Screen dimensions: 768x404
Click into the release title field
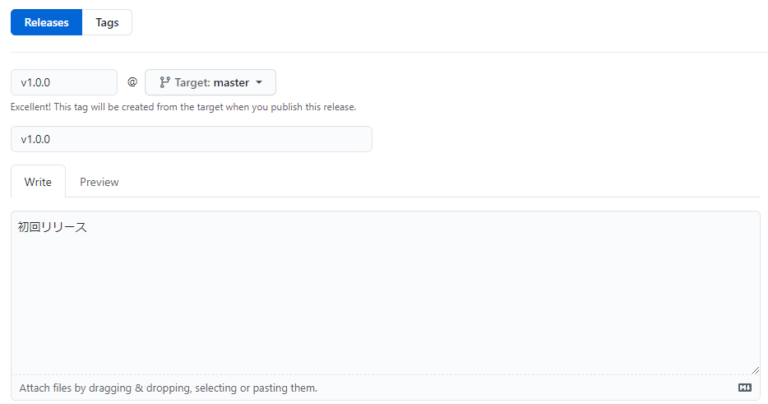[191, 139]
